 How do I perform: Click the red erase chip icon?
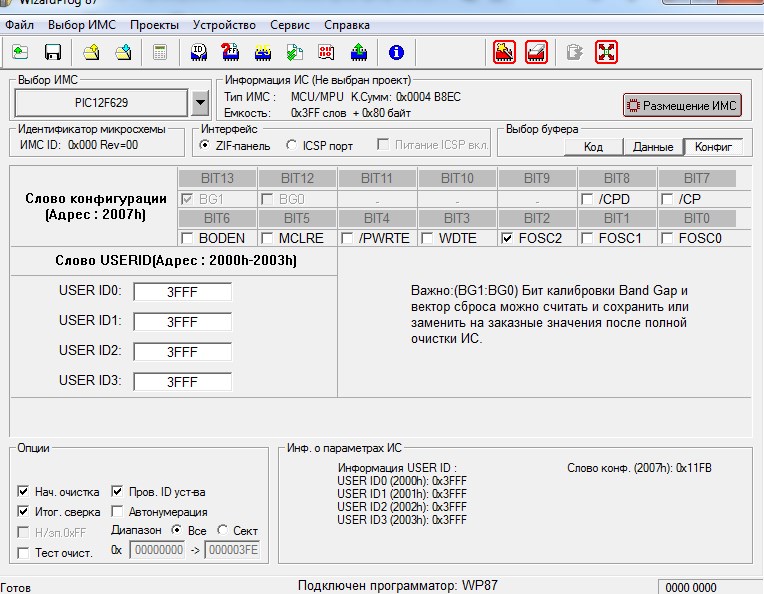click(536, 52)
